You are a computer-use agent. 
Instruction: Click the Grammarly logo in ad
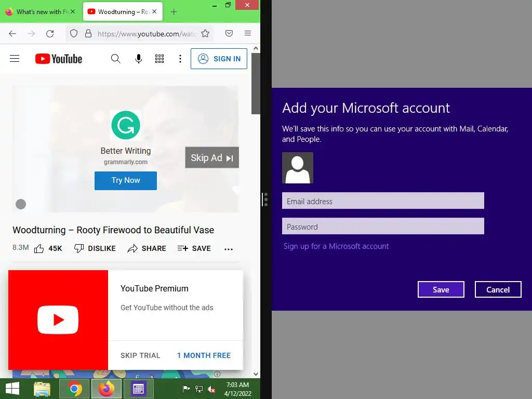(126, 125)
